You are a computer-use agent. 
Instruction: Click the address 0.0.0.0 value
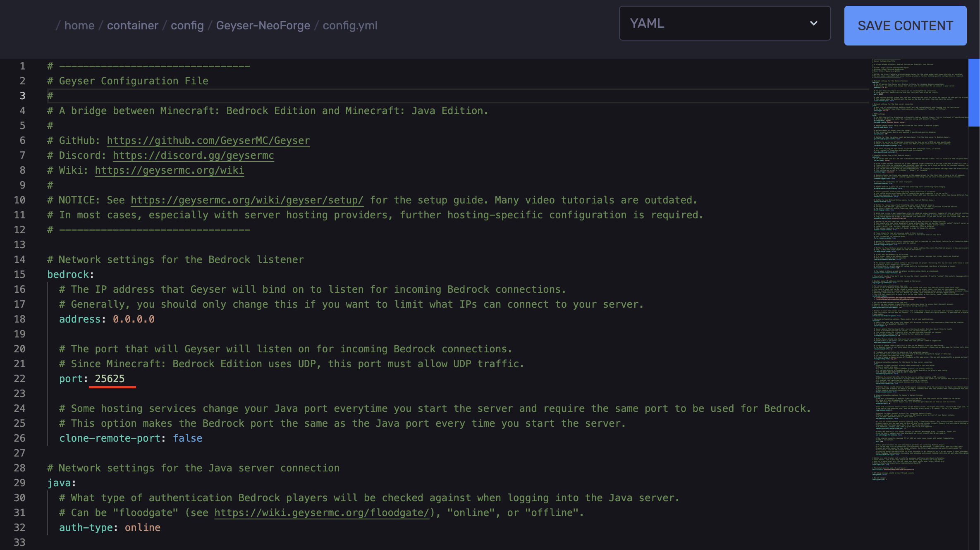coord(134,319)
